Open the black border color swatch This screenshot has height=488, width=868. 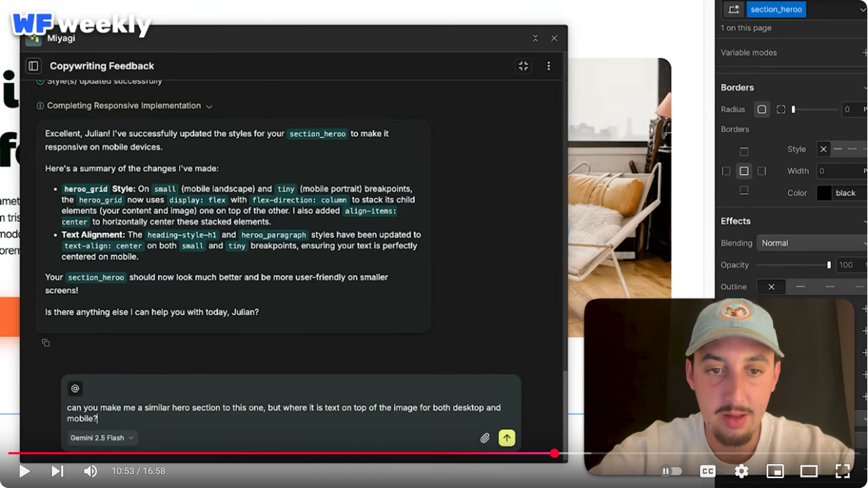point(824,193)
